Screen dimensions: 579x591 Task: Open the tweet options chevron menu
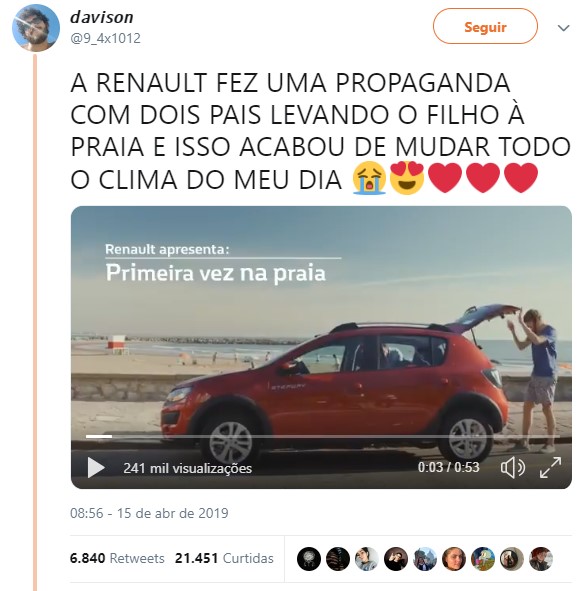(x=563, y=28)
